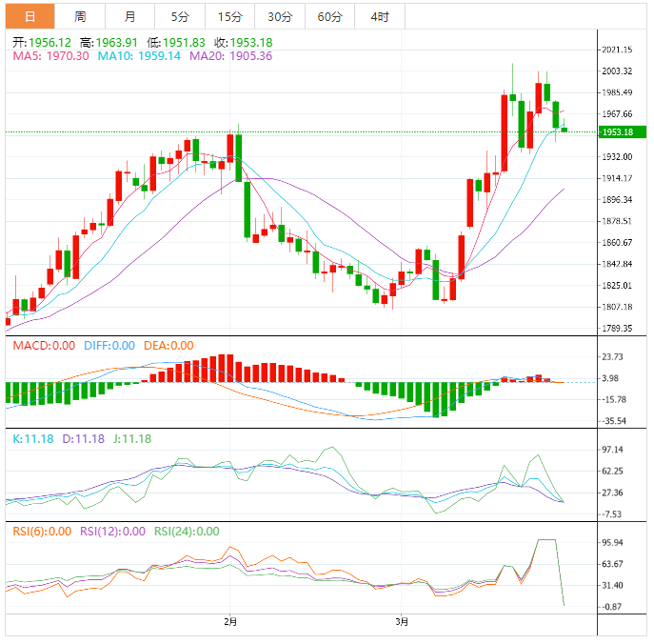Open the 4时 timeframe tab
Viewport: 654px width, 644px height.
(x=378, y=16)
